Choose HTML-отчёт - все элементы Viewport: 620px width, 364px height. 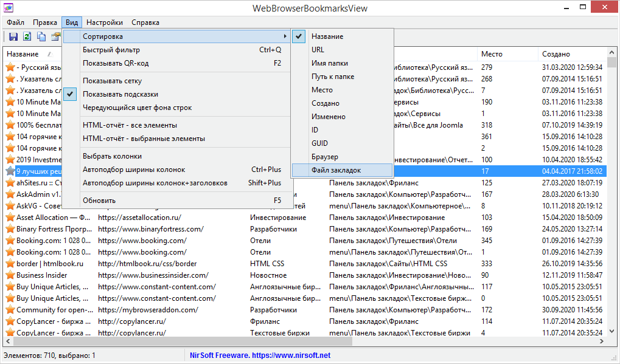point(177,125)
